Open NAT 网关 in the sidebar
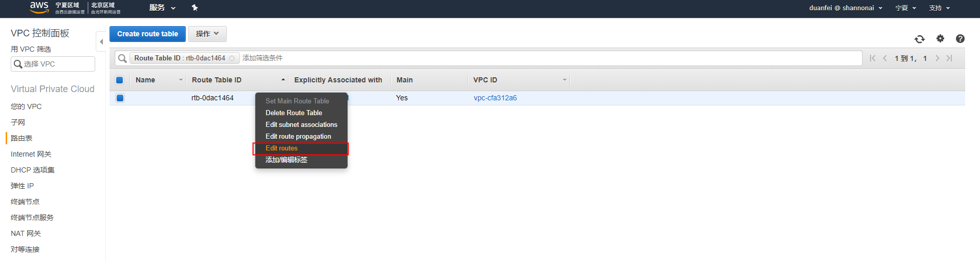Viewport: 980px width, 261px height. [x=26, y=233]
